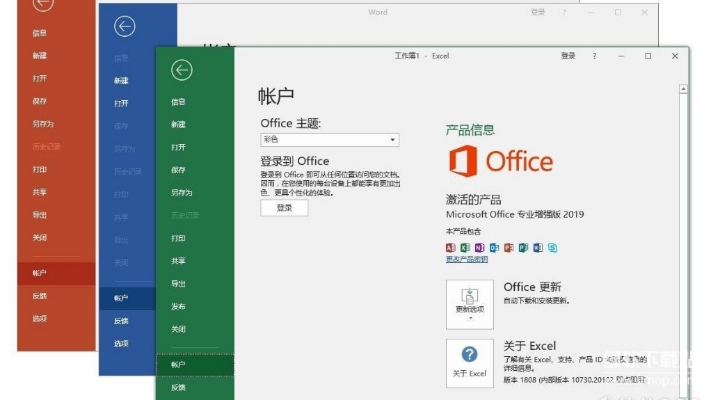This screenshot has width=712, height=400.
Task: Open the 更新选项 update options dropdown button
Action: point(470,304)
